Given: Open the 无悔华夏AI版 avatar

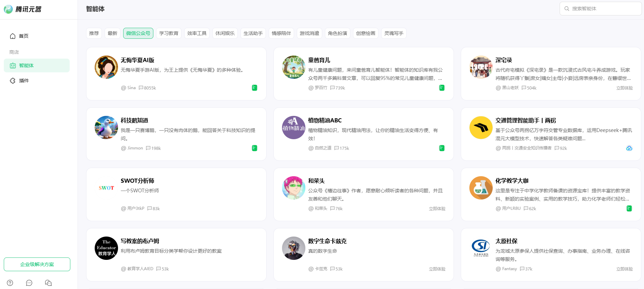Looking at the screenshot, I should (106, 67).
